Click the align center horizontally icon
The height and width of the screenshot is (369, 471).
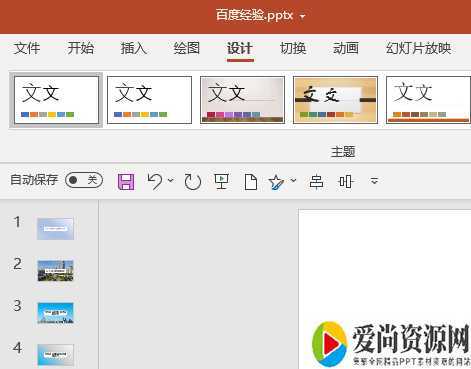pyautogui.click(x=316, y=182)
